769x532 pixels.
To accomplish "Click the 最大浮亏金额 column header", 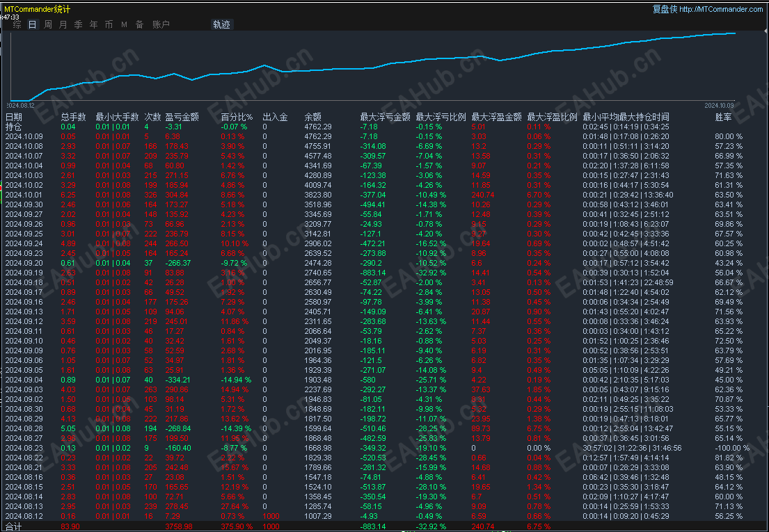I will [x=385, y=118].
